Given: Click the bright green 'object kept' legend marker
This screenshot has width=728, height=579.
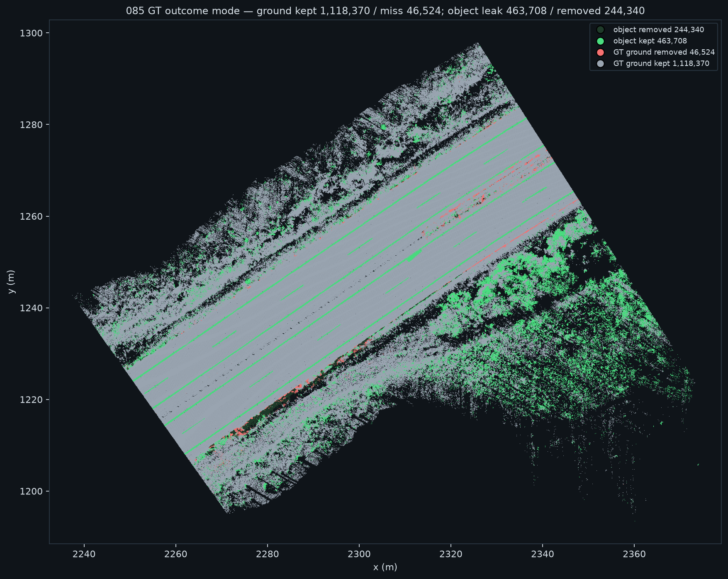Looking at the screenshot, I should [x=600, y=41].
